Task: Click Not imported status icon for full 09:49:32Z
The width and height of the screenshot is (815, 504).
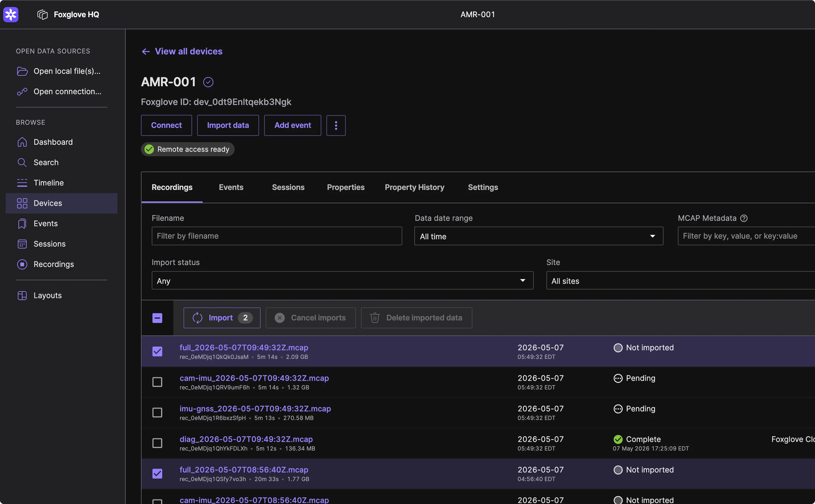Action: click(618, 348)
